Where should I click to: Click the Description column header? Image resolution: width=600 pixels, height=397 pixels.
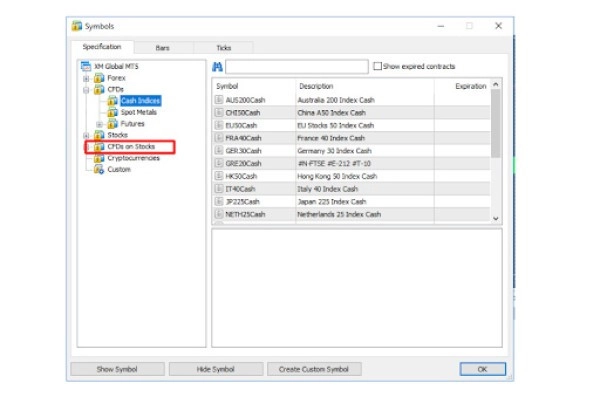(x=365, y=86)
